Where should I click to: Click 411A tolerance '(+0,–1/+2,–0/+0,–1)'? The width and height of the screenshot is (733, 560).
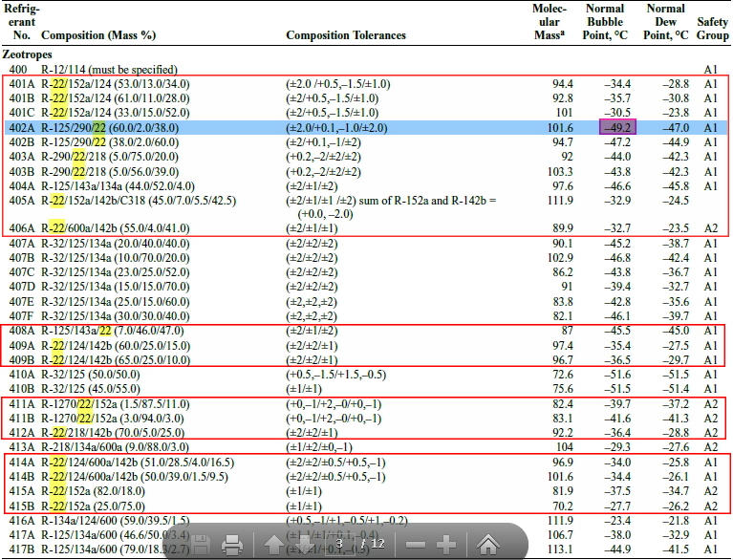[x=334, y=404]
